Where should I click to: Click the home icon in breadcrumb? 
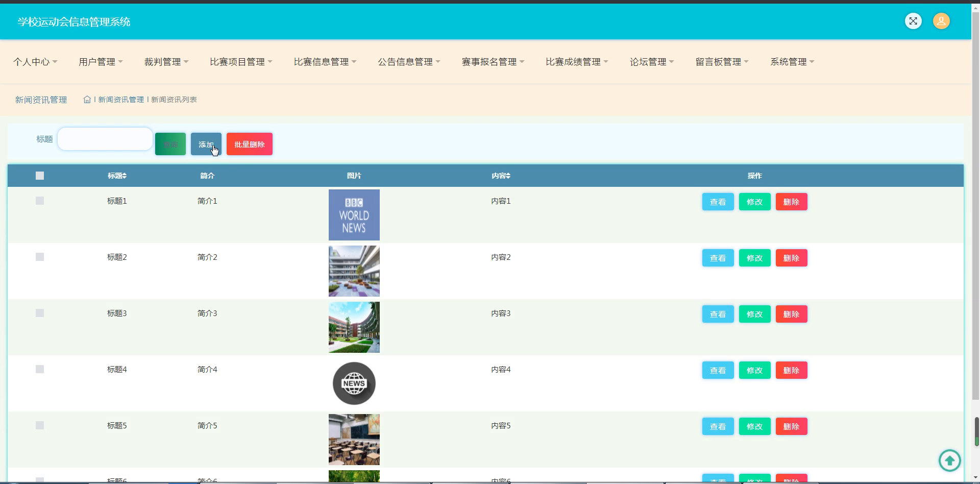tap(87, 100)
